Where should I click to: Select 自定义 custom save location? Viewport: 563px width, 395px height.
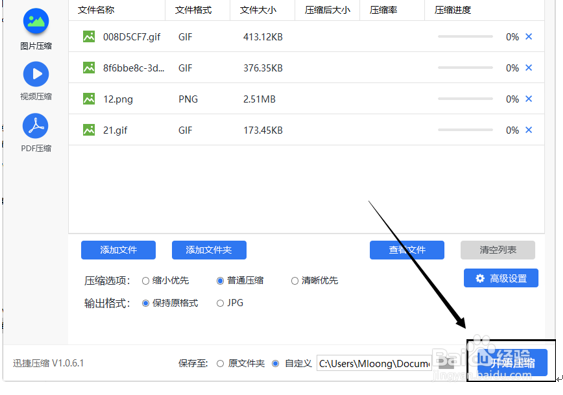click(x=292, y=363)
